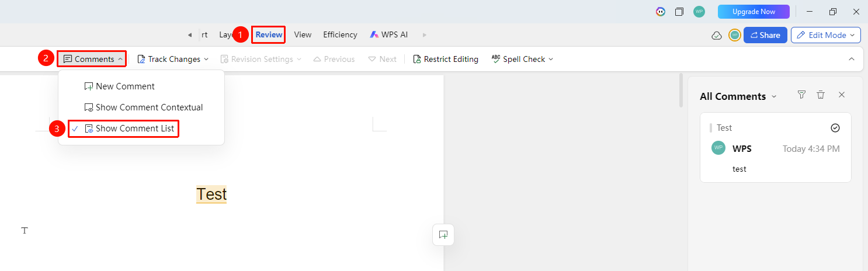868x271 pixels.
Task: Close the All Comments panel
Action: [842, 95]
